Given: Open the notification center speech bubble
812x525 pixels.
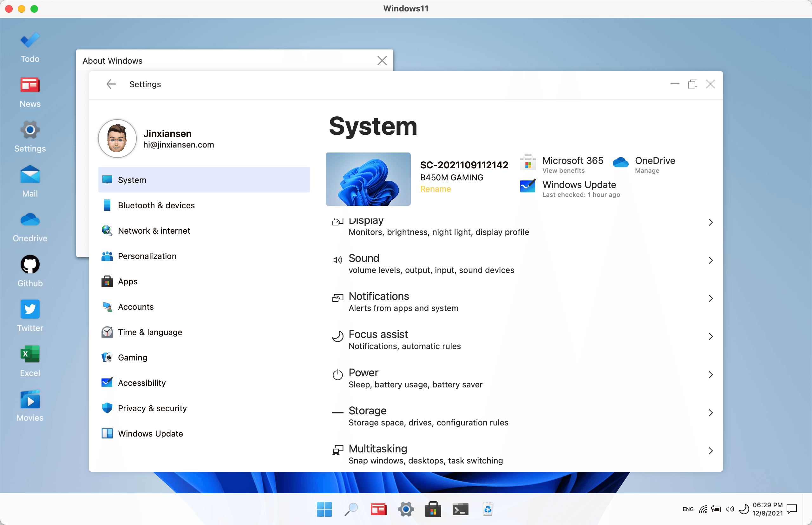Looking at the screenshot, I should click(791, 509).
